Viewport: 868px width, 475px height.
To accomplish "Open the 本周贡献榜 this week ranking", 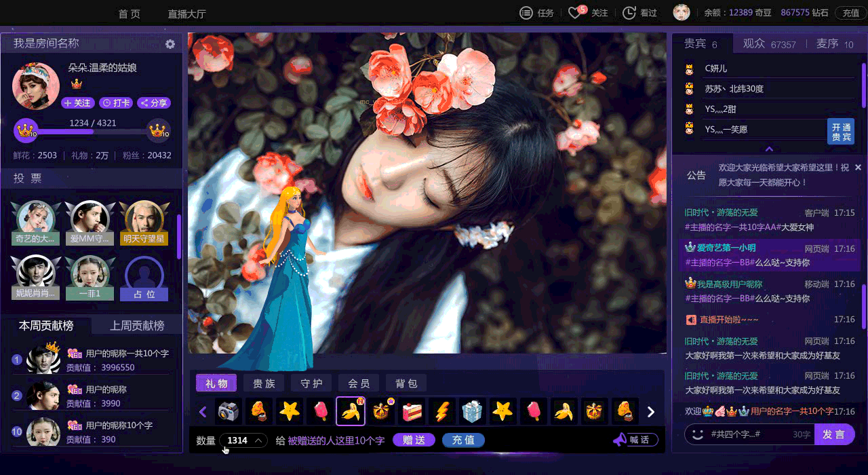I will click(46, 326).
